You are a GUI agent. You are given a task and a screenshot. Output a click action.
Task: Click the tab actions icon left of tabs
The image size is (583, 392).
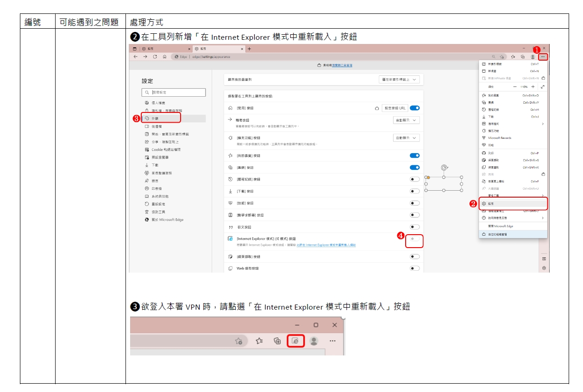[135, 49]
